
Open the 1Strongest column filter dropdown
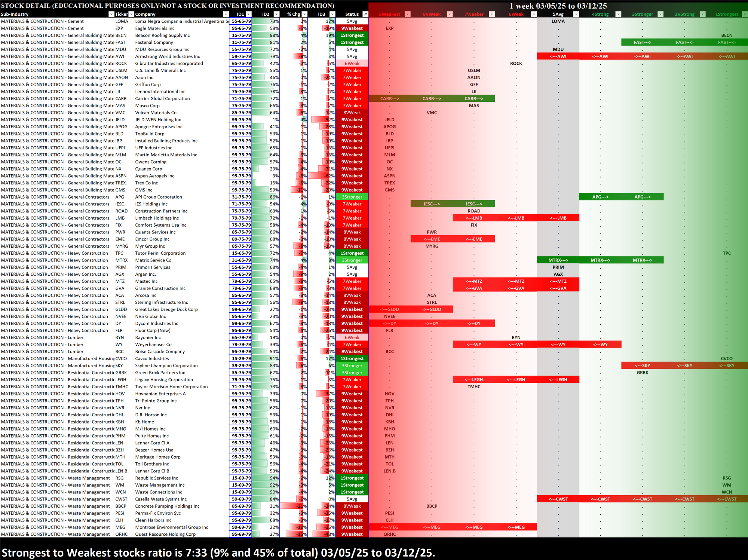tap(744, 14)
